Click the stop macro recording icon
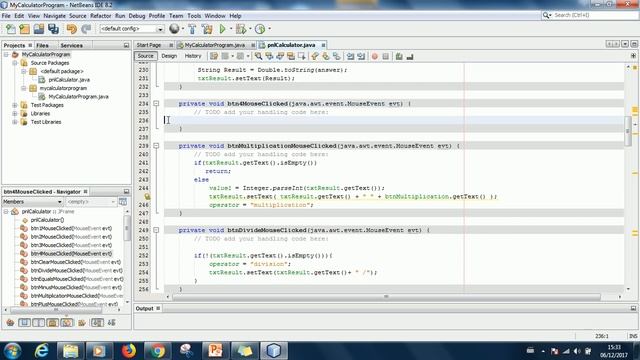The width and height of the screenshot is (640, 360). (386, 56)
